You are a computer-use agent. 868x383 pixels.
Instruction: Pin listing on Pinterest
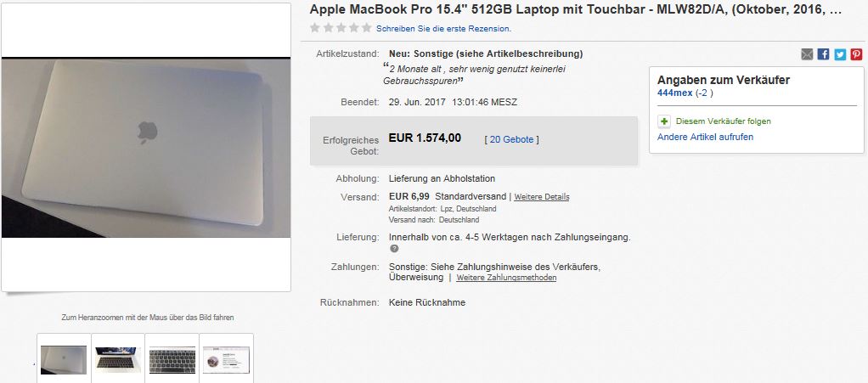pos(856,54)
